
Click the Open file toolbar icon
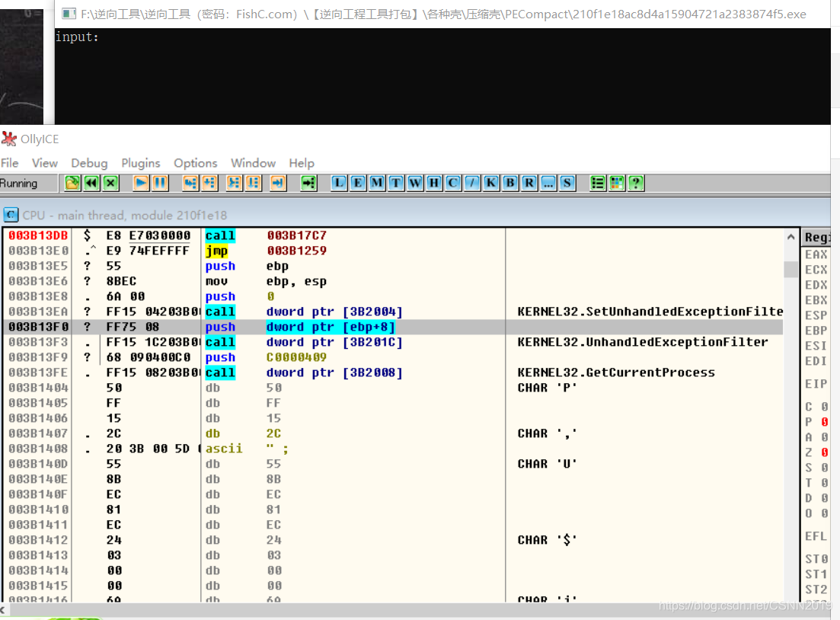[72, 184]
